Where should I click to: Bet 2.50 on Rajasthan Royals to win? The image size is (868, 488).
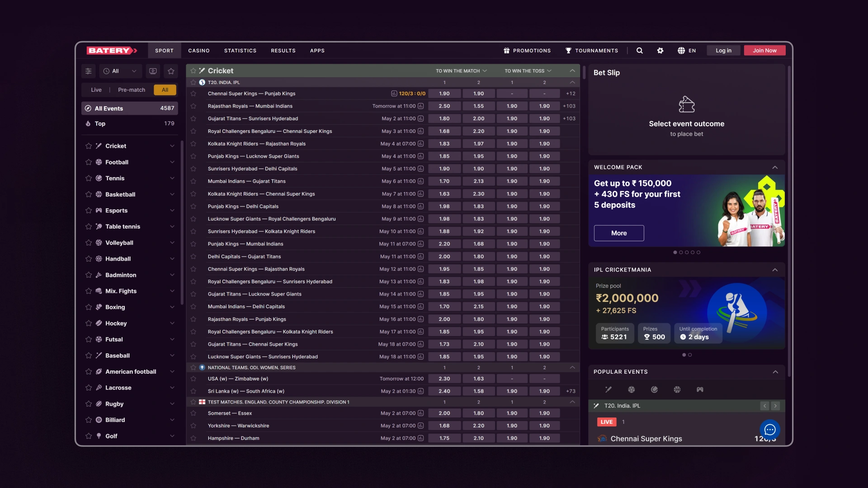click(x=444, y=106)
